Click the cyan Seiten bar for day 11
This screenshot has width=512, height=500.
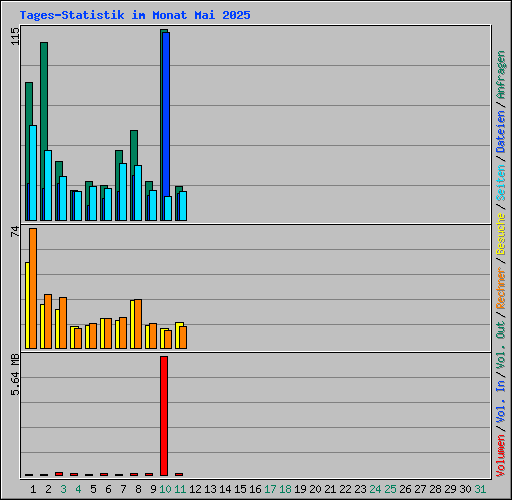click(x=183, y=206)
